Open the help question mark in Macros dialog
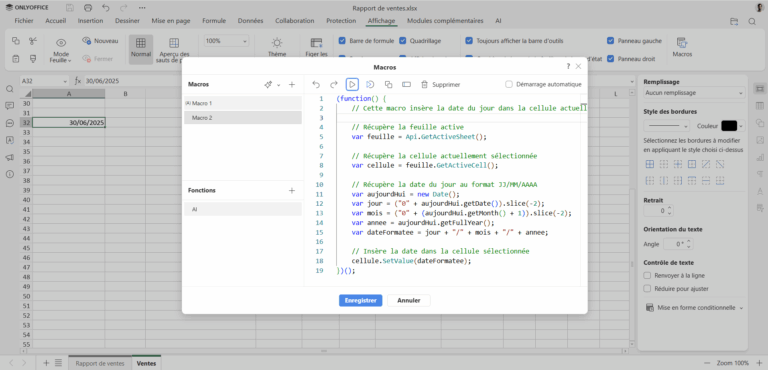This screenshot has width=768, height=370. pos(568,66)
